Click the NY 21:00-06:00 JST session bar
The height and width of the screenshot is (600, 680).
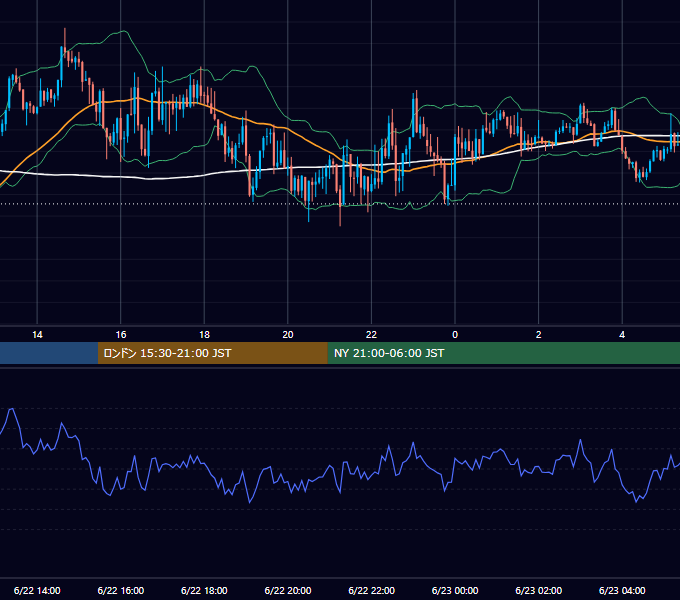[503, 353]
